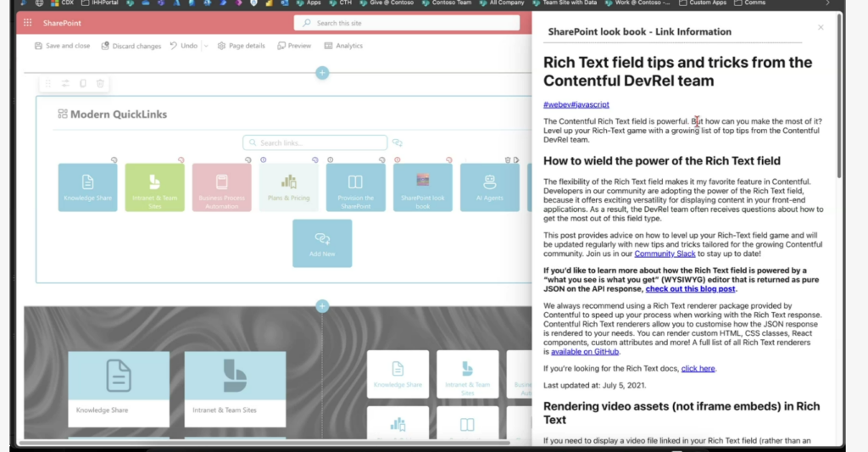Click the Add New link tile
The height and width of the screenshot is (452, 868).
[x=322, y=243]
